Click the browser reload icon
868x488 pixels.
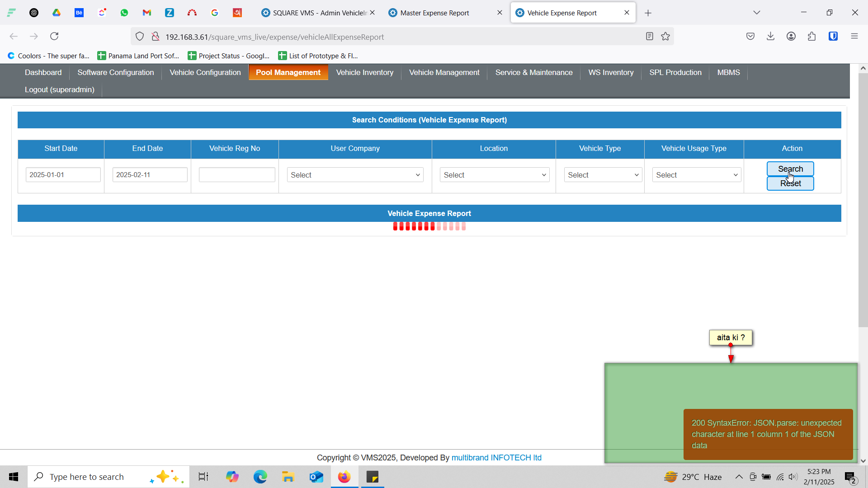[54, 37]
